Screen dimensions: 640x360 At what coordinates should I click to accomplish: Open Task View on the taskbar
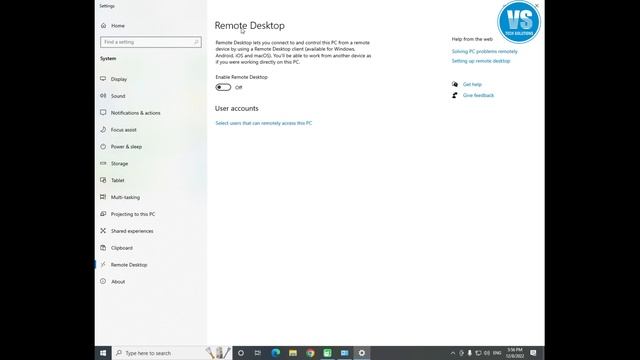(x=258, y=353)
